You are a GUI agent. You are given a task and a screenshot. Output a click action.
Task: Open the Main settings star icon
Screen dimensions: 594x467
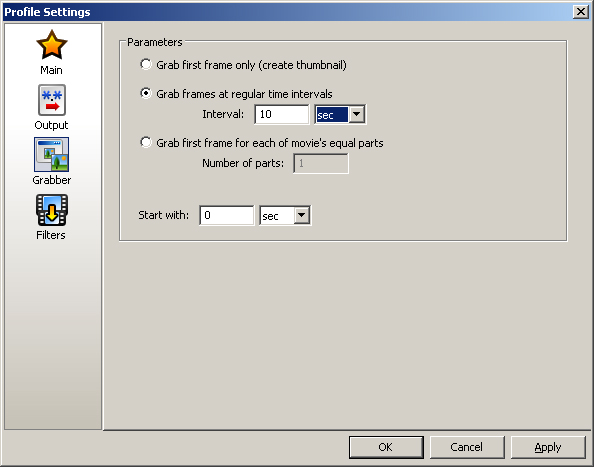point(52,45)
